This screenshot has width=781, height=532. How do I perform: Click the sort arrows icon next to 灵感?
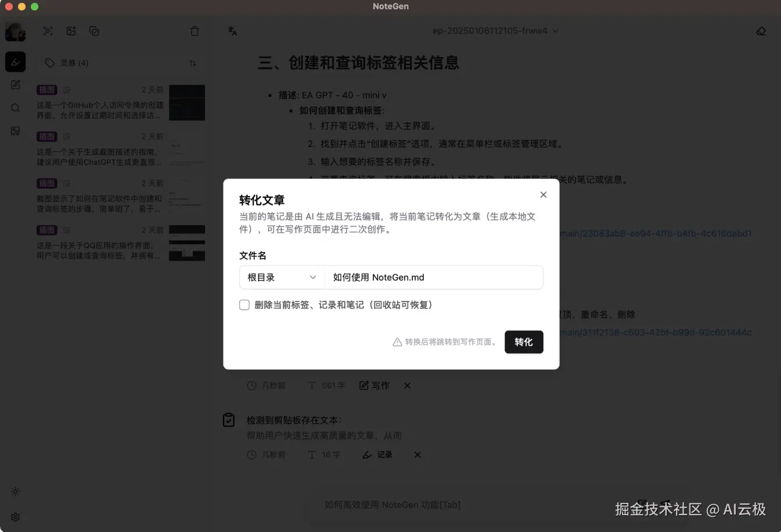click(193, 63)
